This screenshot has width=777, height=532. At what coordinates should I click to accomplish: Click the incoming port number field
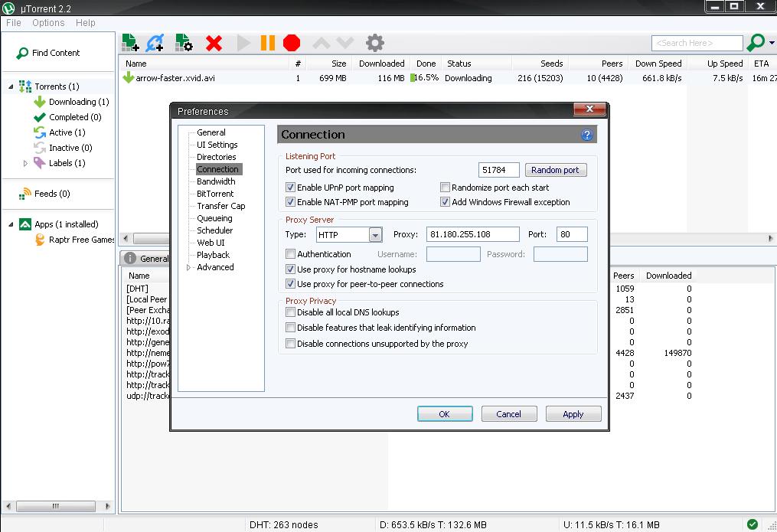coord(498,170)
